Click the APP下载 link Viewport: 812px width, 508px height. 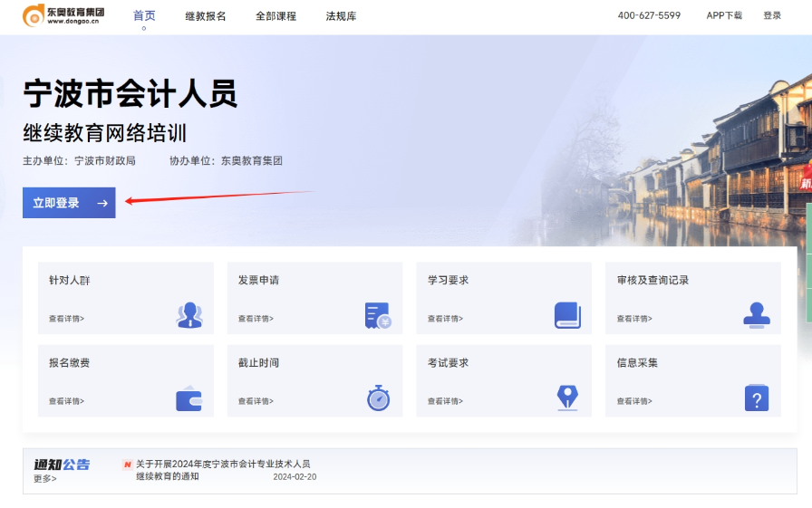pyautogui.click(x=724, y=15)
